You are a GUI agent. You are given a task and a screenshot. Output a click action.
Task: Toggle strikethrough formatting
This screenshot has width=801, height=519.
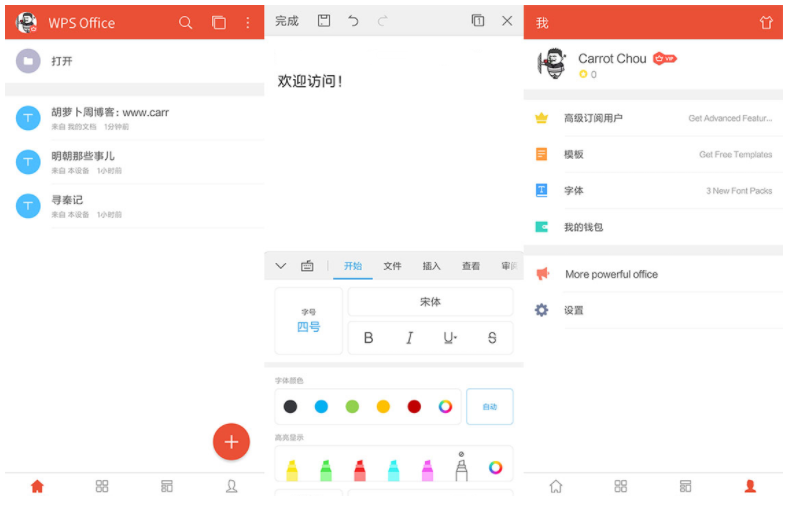point(492,338)
